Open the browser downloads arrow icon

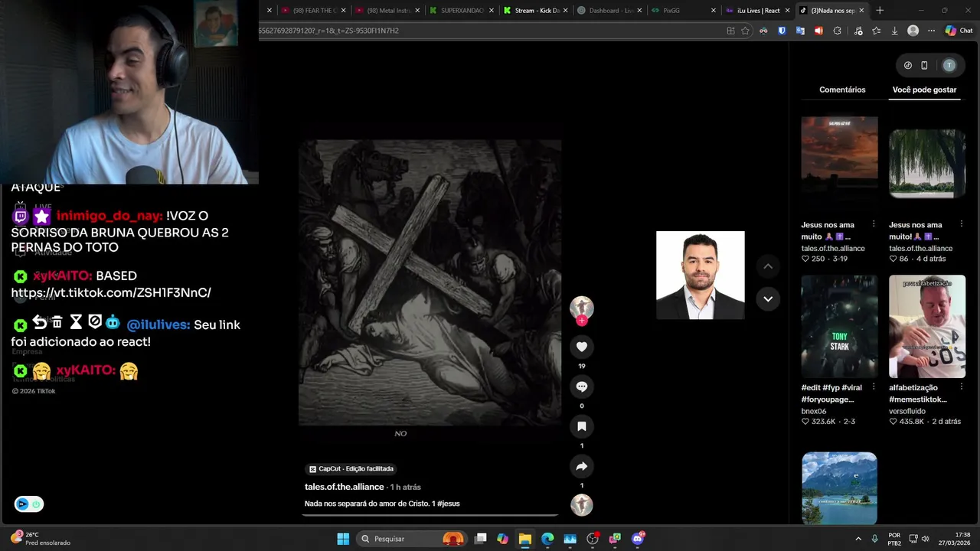click(894, 31)
